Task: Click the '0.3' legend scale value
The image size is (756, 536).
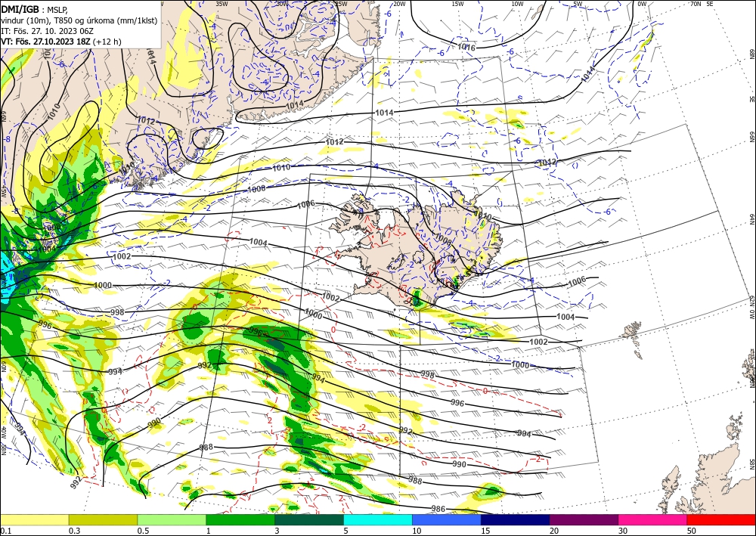Action: click(74, 530)
